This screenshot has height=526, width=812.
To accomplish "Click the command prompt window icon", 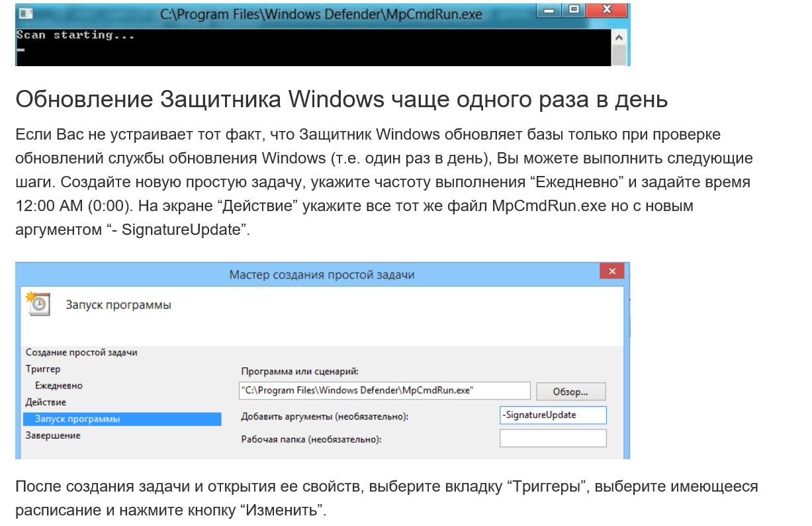I will [x=26, y=13].
